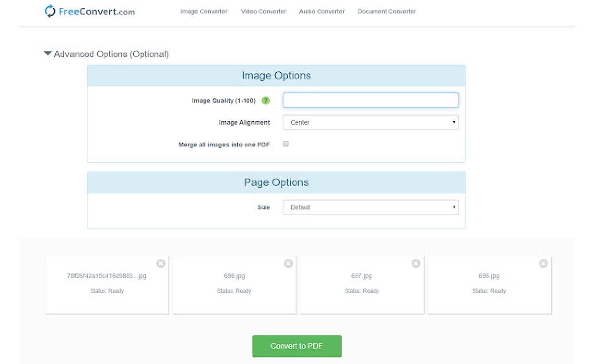Click the 697.jpg file name
The height and width of the screenshot is (364, 592).
pyautogui.click(x=362, y=276)
